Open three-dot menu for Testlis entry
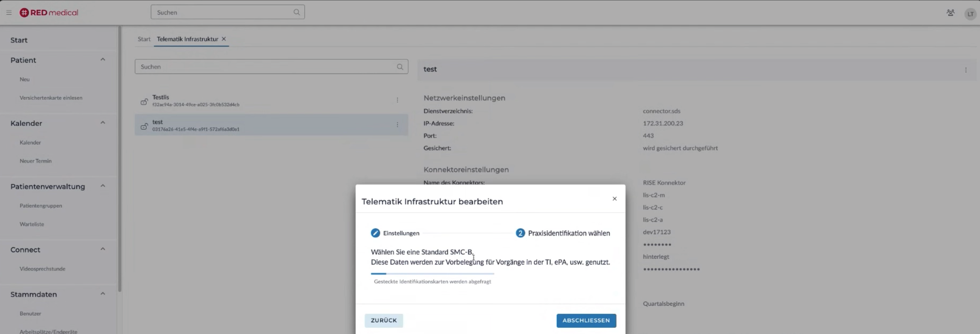 (397, 100)
